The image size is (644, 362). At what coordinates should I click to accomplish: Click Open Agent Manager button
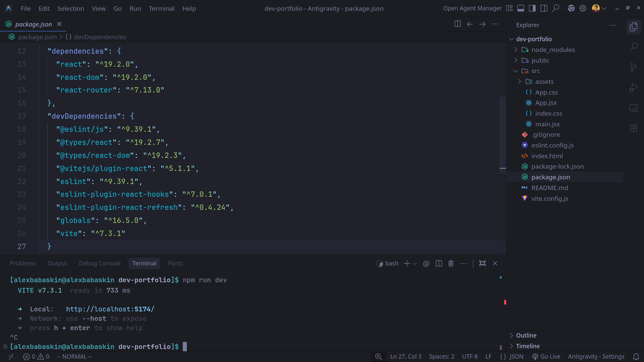click(x=472, y=8)
